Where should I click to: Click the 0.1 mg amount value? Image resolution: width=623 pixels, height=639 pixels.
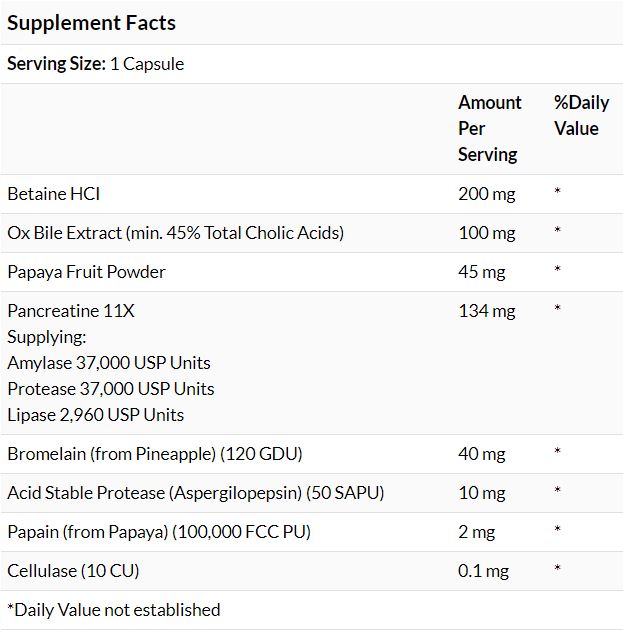tap(483, 571)
